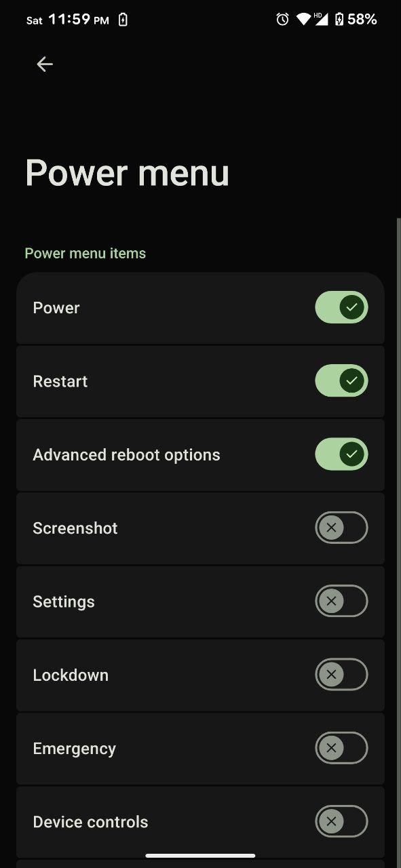Enable the Lockdown toggle
The width and height of the screenshot is (401, 868).
341,675
